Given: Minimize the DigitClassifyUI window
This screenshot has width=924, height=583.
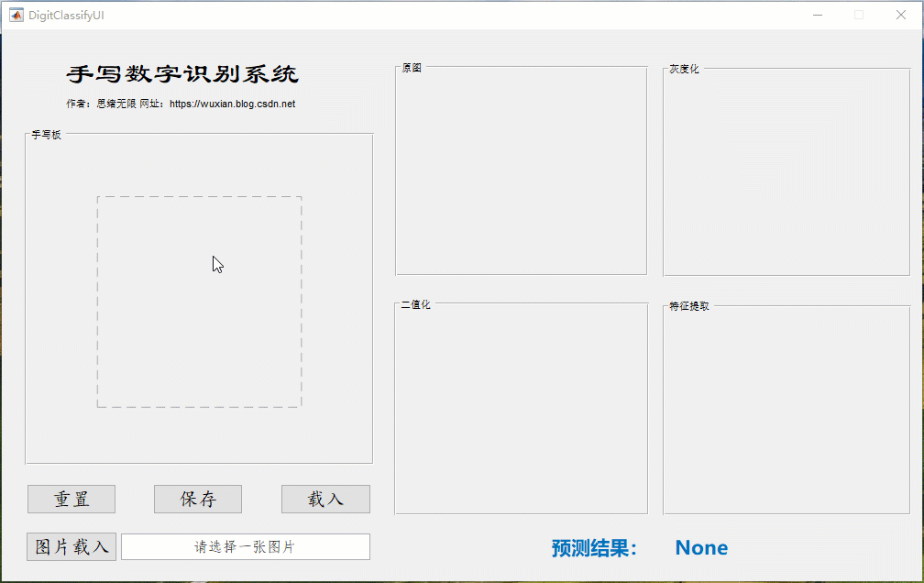Looking at the screenshot, I should (818, 16).
